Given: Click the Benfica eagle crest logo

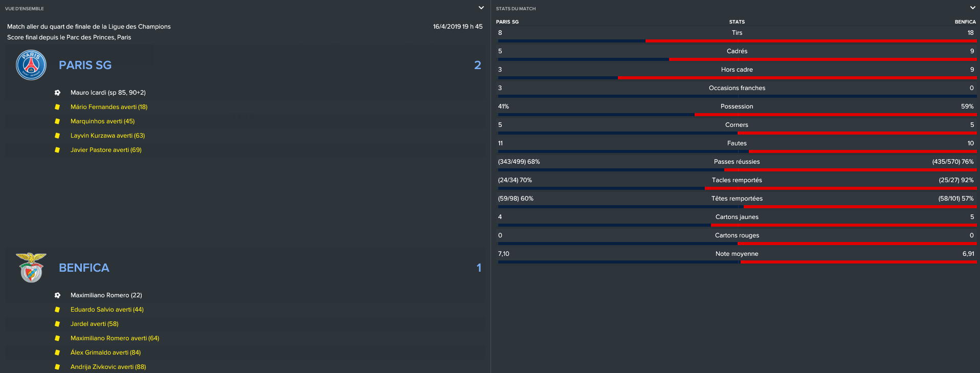Looking at the screenshot, I should pyautogui.click(x=31, y=268).
